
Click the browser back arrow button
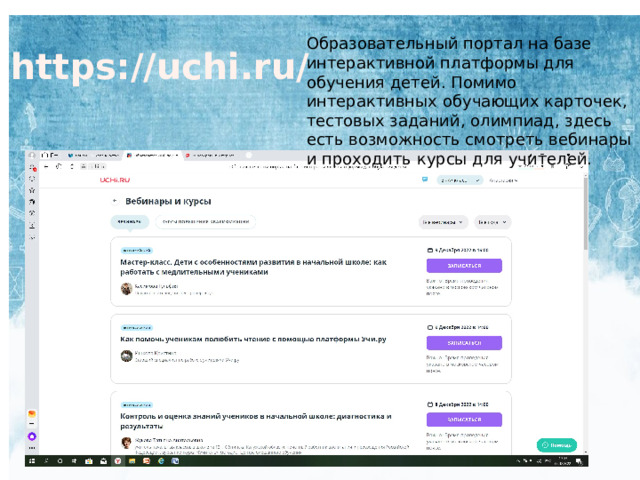click(46, 167)
